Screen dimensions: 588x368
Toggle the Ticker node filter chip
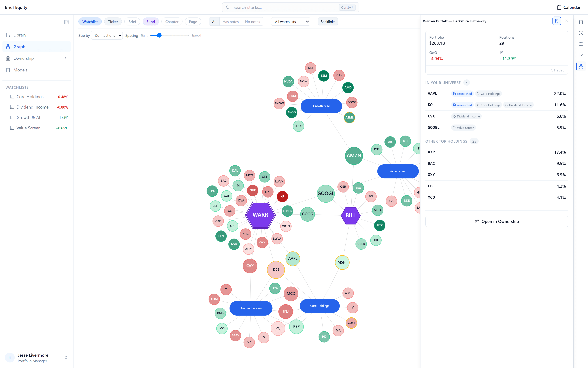tap(113, 22)
